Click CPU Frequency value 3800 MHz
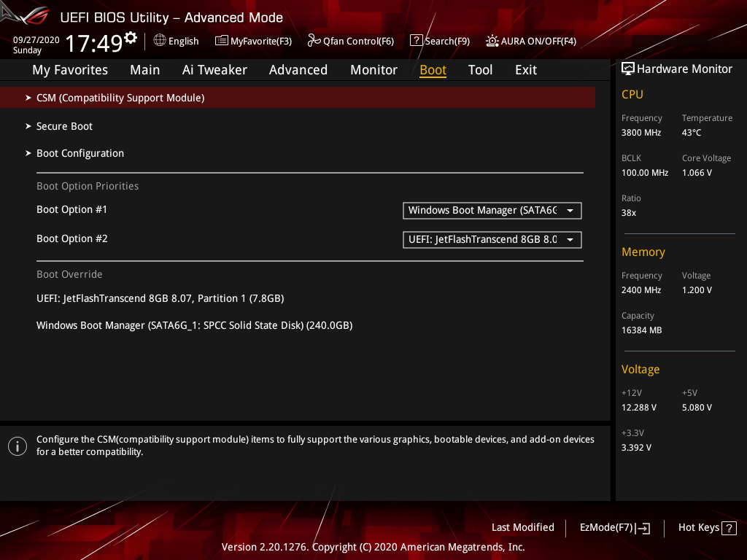747x560 pixels. (641, 133)
